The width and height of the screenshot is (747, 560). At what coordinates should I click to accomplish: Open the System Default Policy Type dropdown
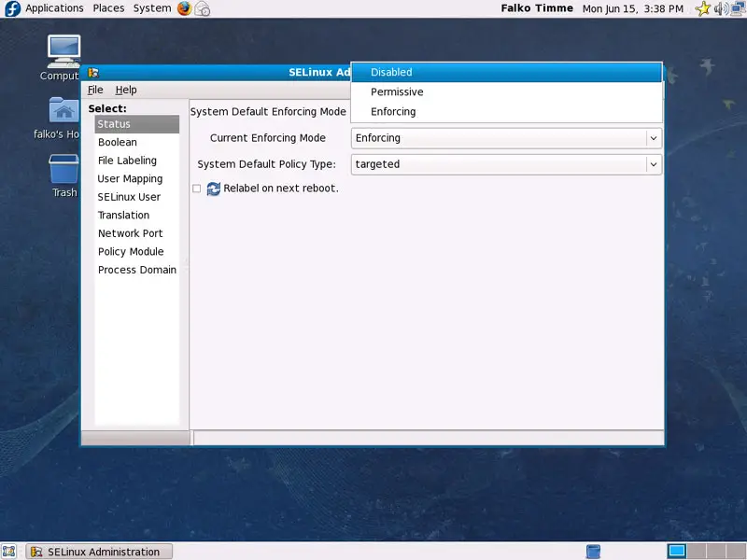pyautogui.click(x=506, y=164)
